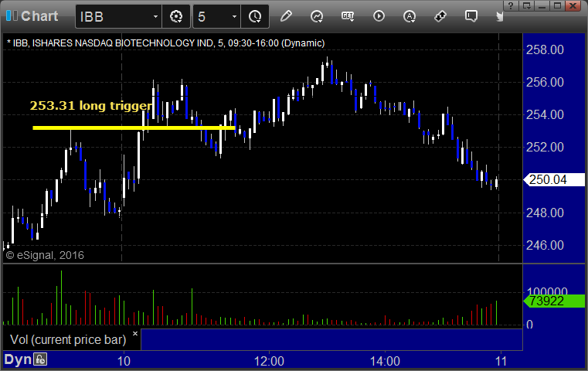Viewport: 588px width, 371px height.
Task: Open the IBB symbol dropdown arrow
Action: (155, 17)
